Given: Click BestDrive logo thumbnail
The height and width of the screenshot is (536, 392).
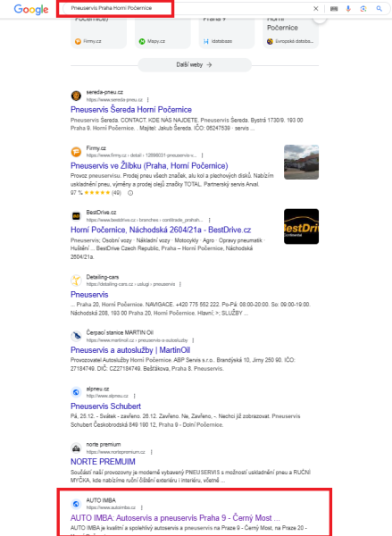Looking at the screenshot, I should (x=301, y=226).
